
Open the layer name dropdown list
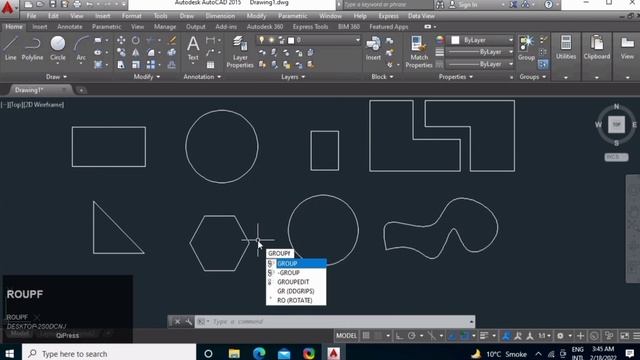(x=358, y=40)
